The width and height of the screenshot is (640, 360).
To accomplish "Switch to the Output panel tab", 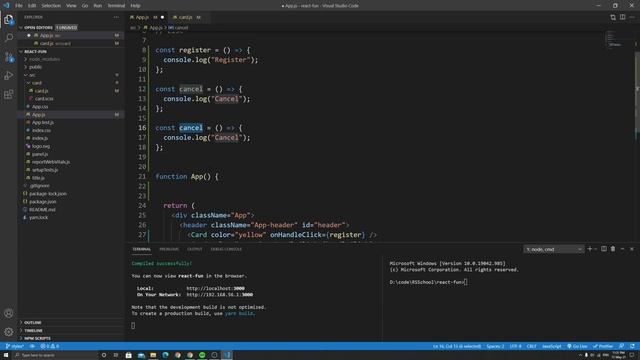I will [195, 249].
